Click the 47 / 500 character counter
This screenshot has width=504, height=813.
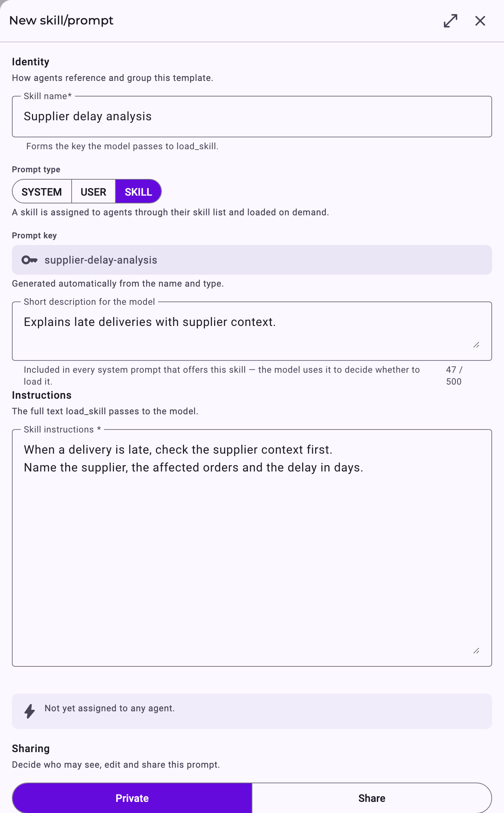tap(454, 376)
